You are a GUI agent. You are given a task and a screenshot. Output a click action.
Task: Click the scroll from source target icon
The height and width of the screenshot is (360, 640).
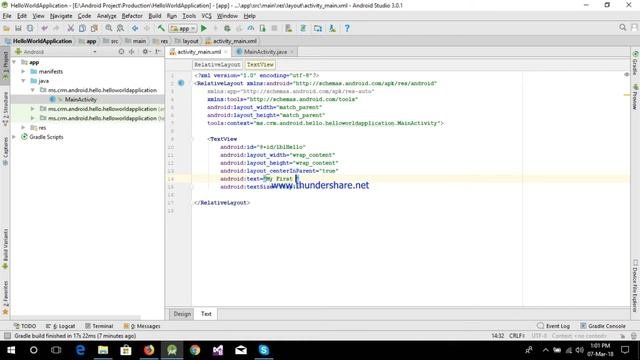click(x=121, y=52)
